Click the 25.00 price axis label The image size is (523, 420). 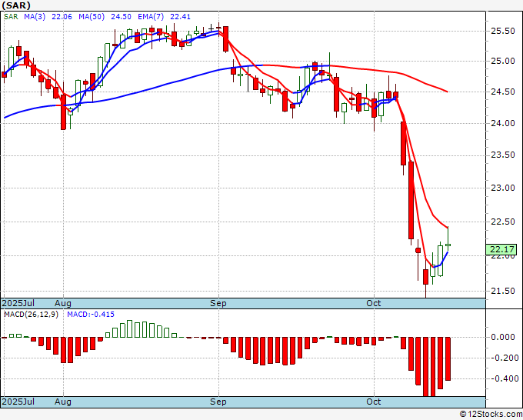pyautogui.click(x=503, y=61)
